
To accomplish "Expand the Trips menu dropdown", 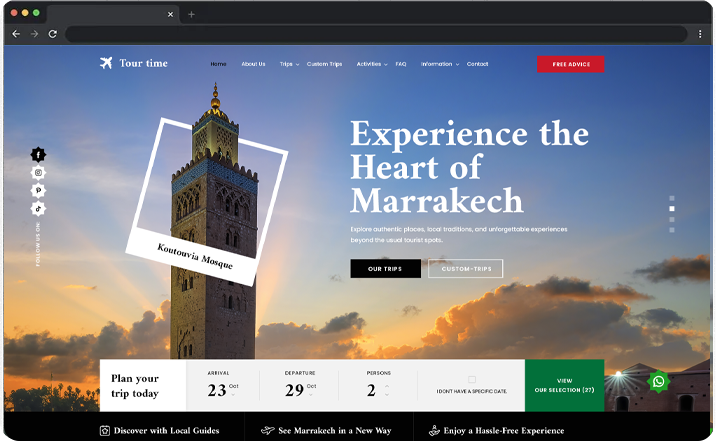I will tap(297, 65).
